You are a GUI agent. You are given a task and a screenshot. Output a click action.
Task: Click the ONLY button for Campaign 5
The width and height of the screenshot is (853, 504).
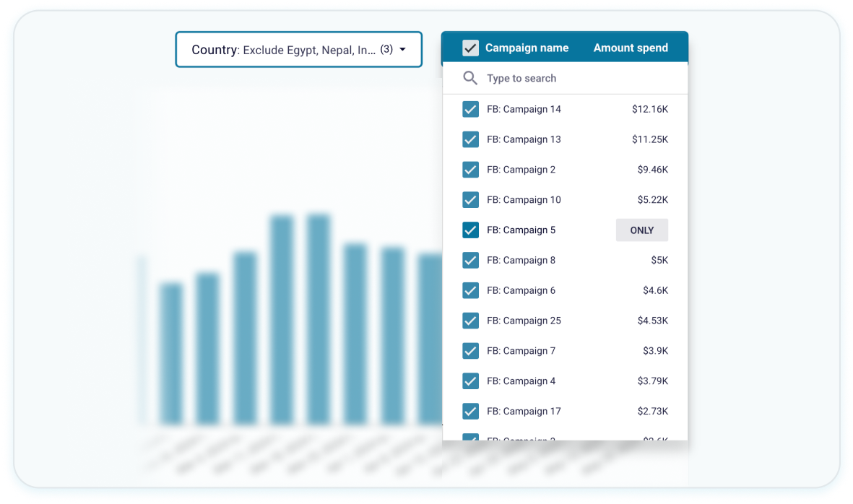[641, 230]
